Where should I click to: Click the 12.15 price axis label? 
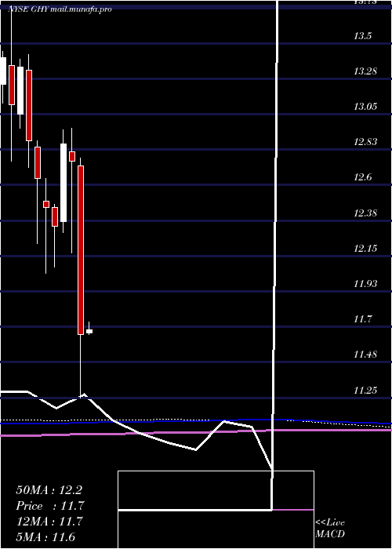click(366, 249)
